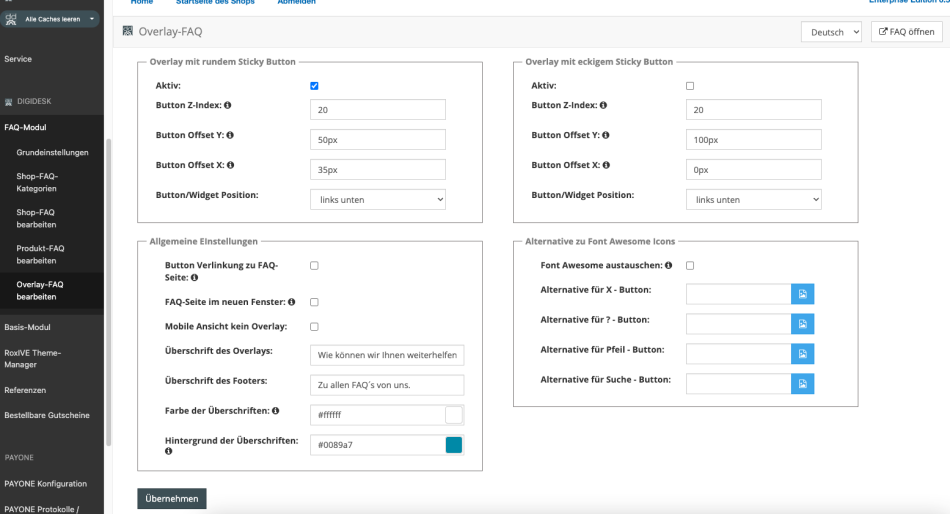Click the Überschrift des Footers text field
This screenshot has height=514, width=950.
click(387, 385)
